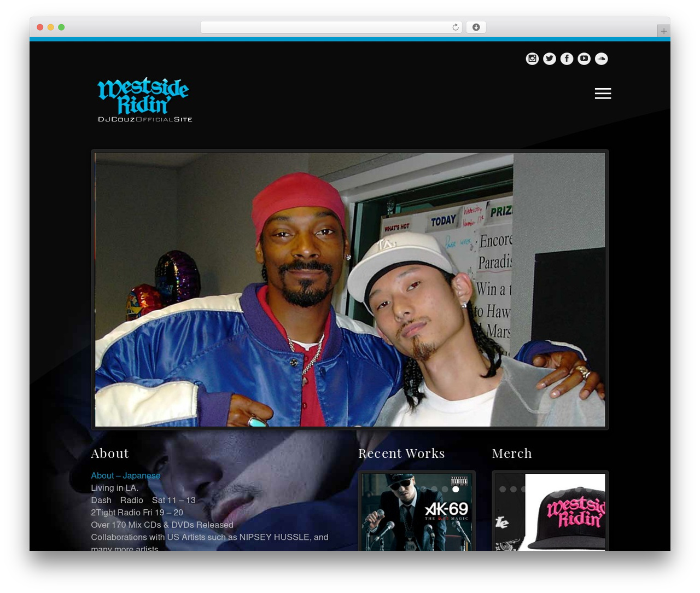This screenshot has height=593, width=700.
Task: Select the first dot in Merch slider
Action: [503, 489]
